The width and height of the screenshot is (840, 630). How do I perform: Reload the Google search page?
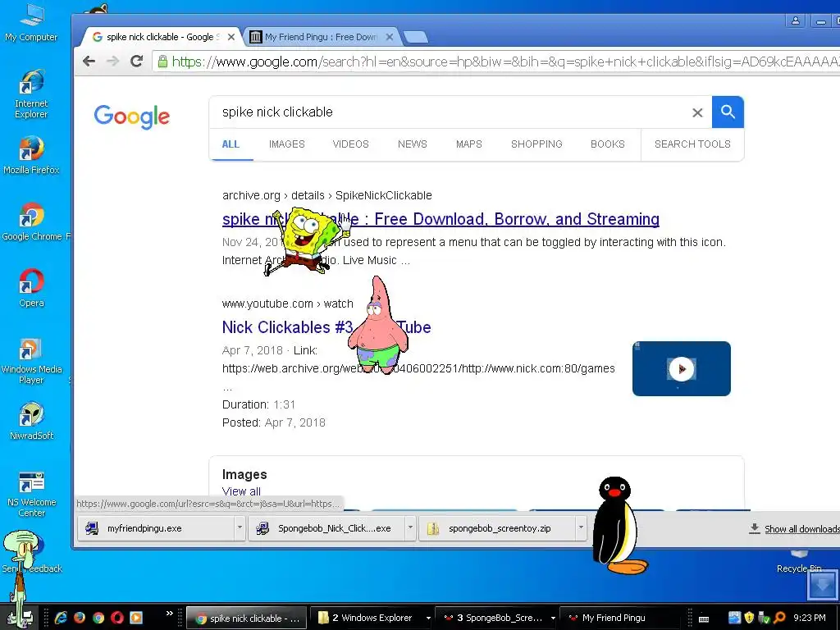pos(137,61)
